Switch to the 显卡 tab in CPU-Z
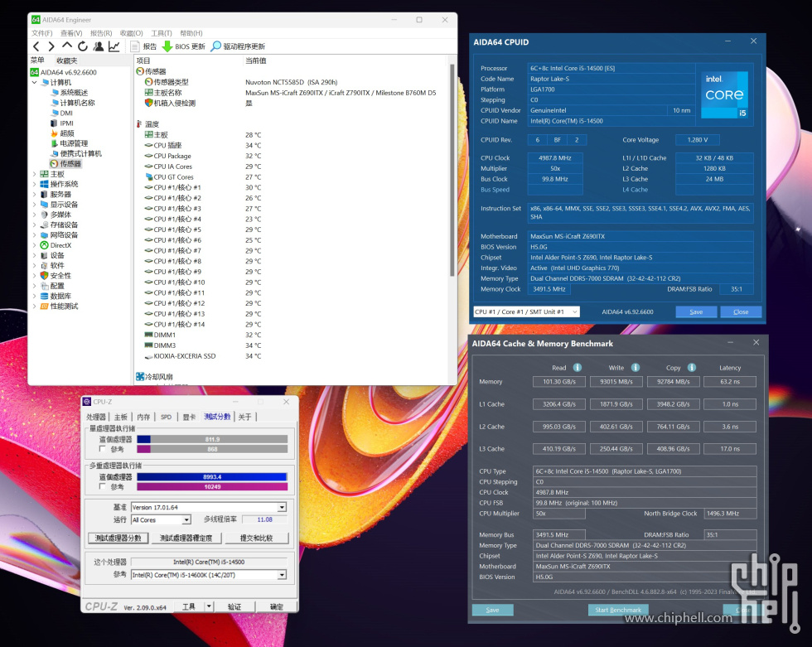The width and height of the screenshot is (812, 647). (x=189, y=418)
